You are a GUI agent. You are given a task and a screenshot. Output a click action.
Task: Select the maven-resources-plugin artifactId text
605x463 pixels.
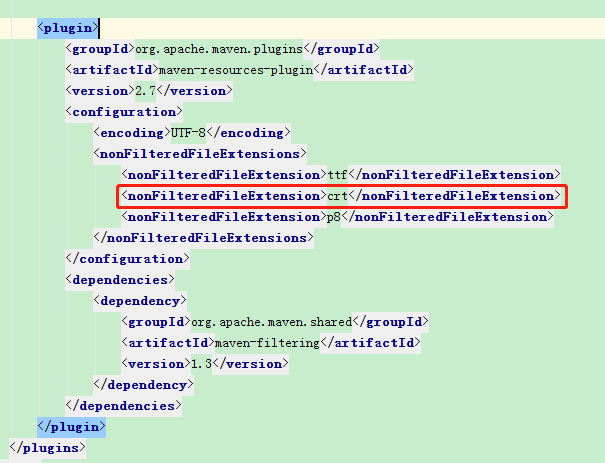point(236,70)
